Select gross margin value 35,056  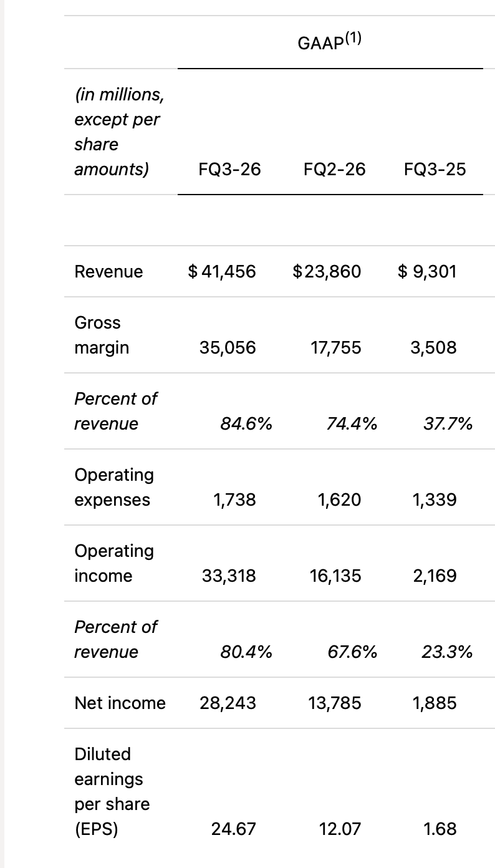(x=228, y=347)
